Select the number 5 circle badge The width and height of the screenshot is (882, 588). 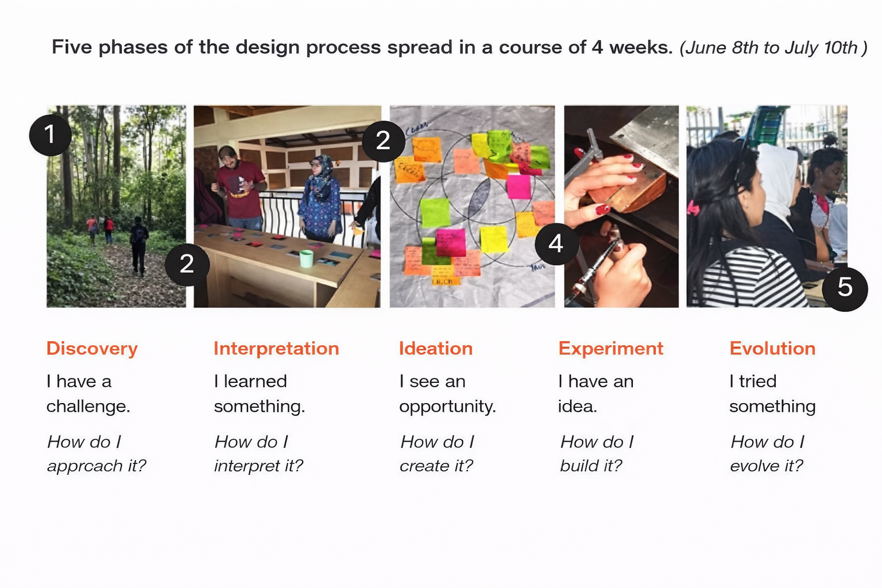point(845,288)
